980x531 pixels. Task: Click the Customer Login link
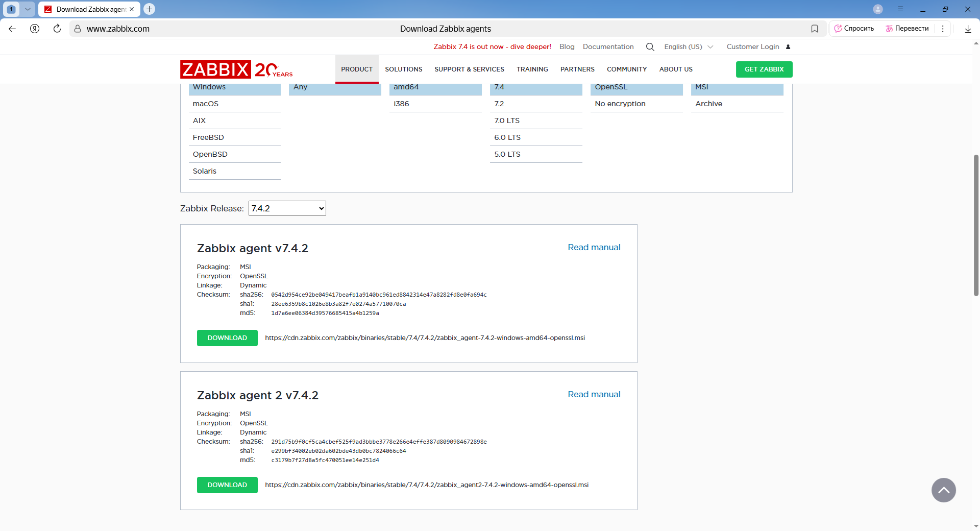pos(753,47)
